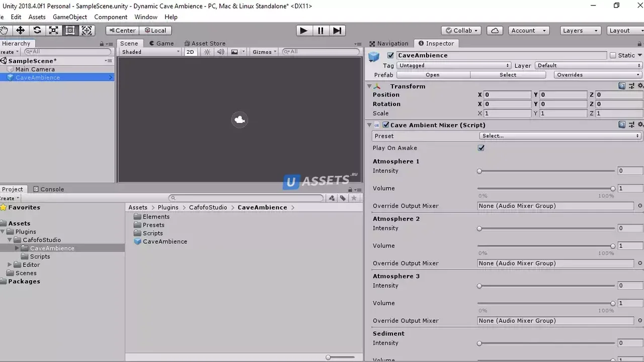Click the Inspector help icon for Transform

[x=622, y=86]
